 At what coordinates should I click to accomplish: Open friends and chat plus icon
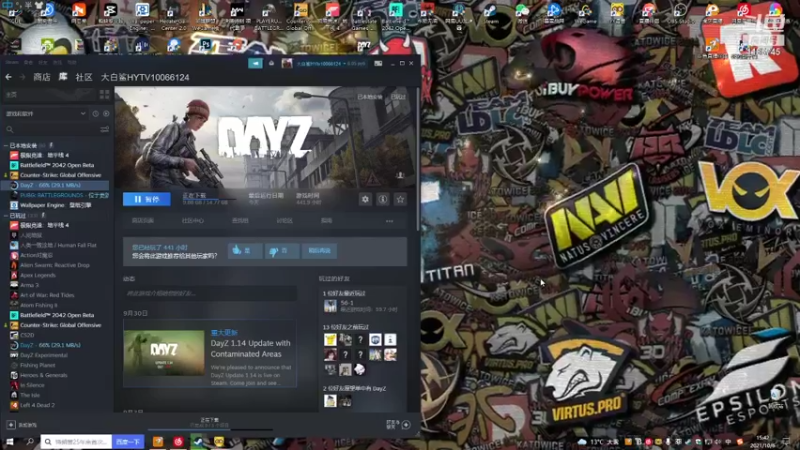click(406, 424)
